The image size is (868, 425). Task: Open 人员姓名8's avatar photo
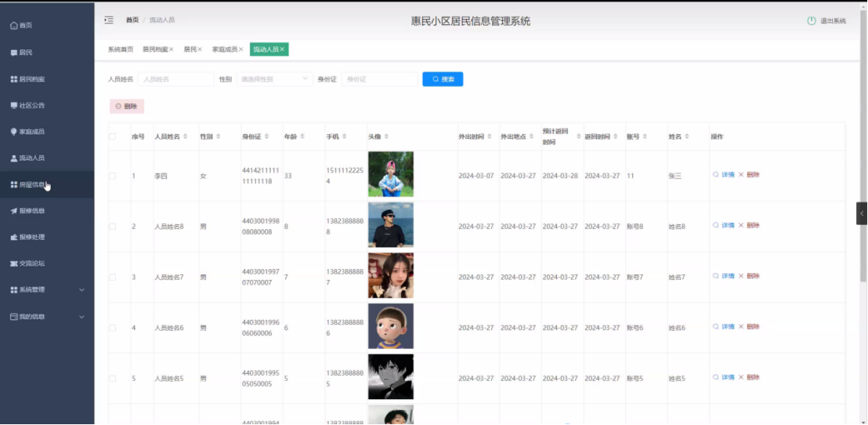point(391,224)
